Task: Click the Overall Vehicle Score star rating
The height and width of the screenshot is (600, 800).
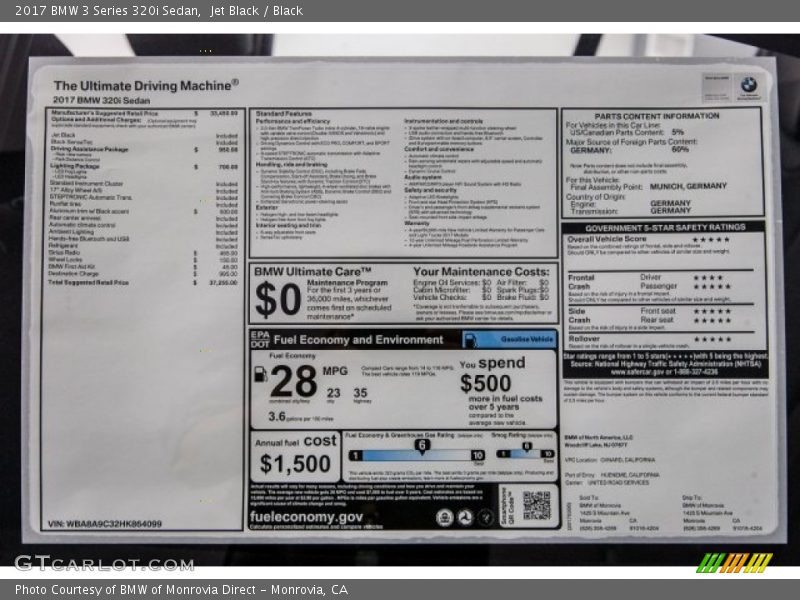Action: [x=711, y=239]
